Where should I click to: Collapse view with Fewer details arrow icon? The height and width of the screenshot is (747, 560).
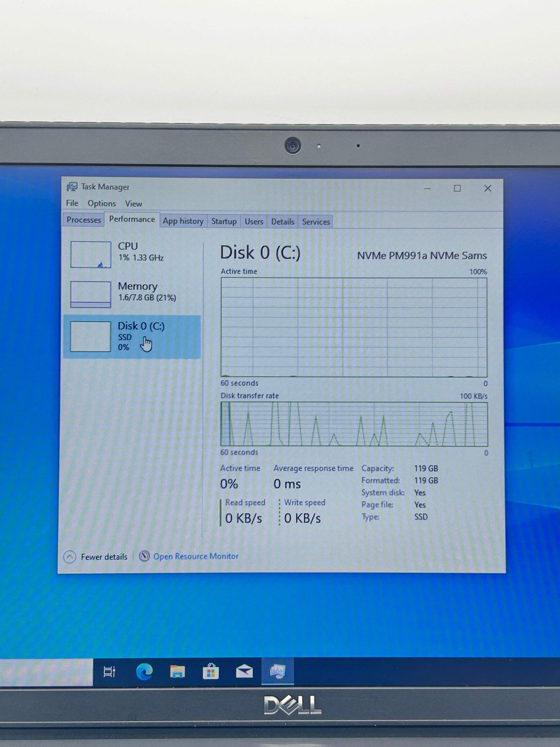coord(70,557)
